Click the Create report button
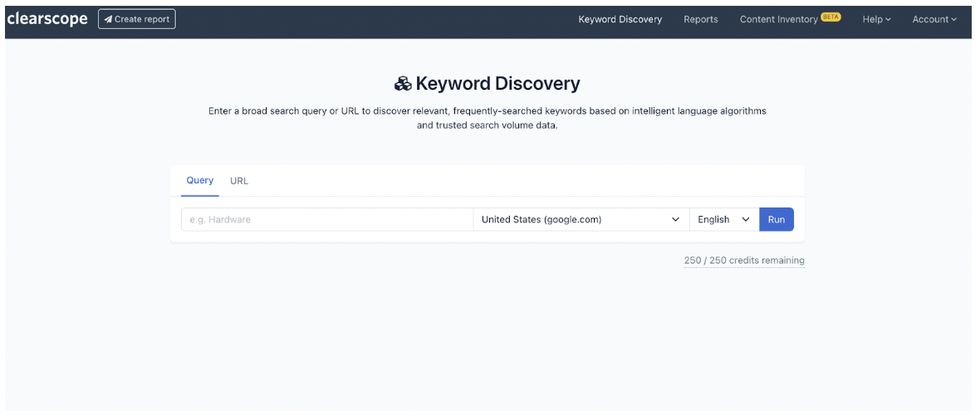980x420 pixels. coord(137,19)
